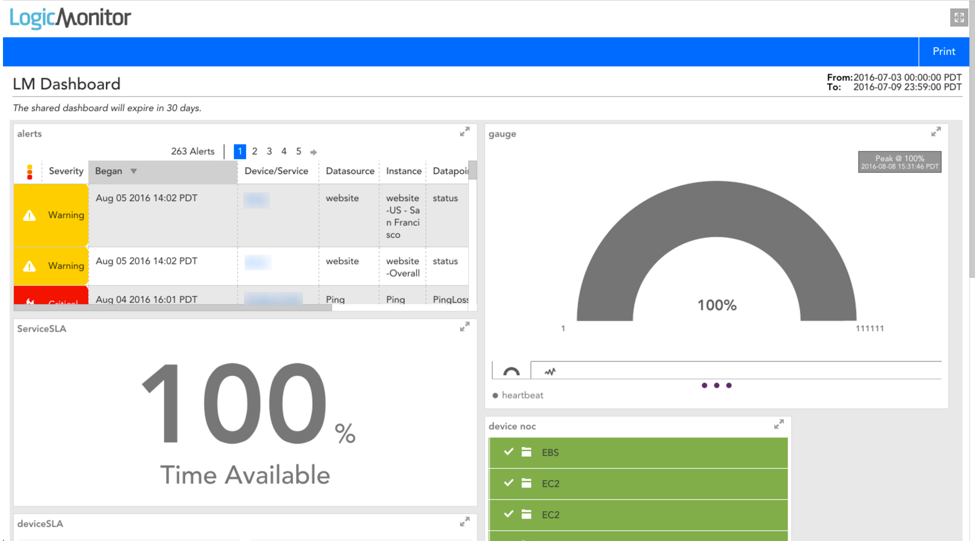This screenshot has width=975, height=541.
Task: Toggle sort arrow on Began column
Action: [134, 171]
